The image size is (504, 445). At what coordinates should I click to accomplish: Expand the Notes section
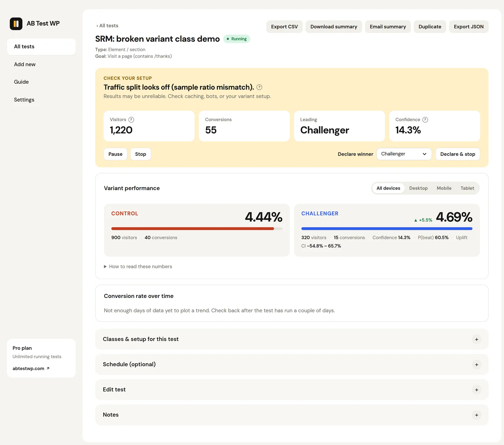(292, 415)
